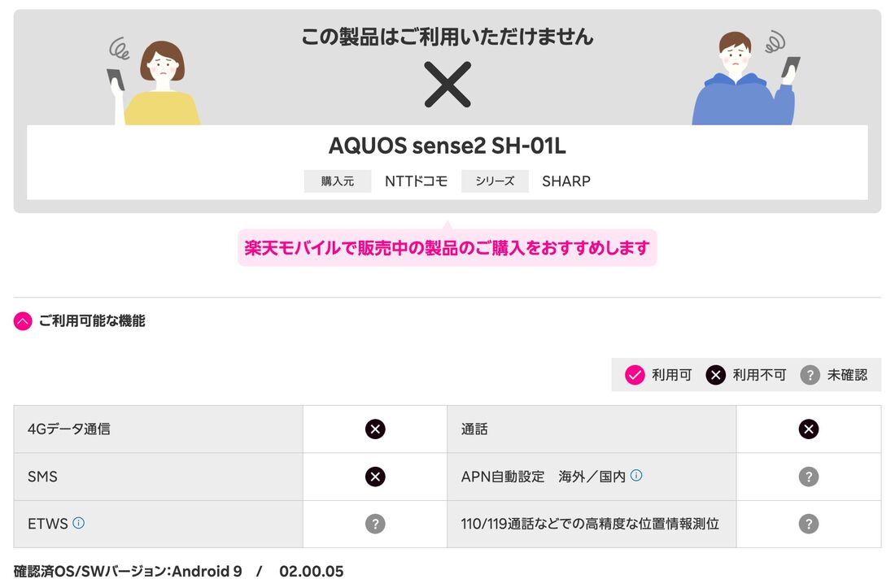Open the info icon beside APN自動設定
Image resolution: width=895 pixels, height=588 pixels.
point(635,475)
